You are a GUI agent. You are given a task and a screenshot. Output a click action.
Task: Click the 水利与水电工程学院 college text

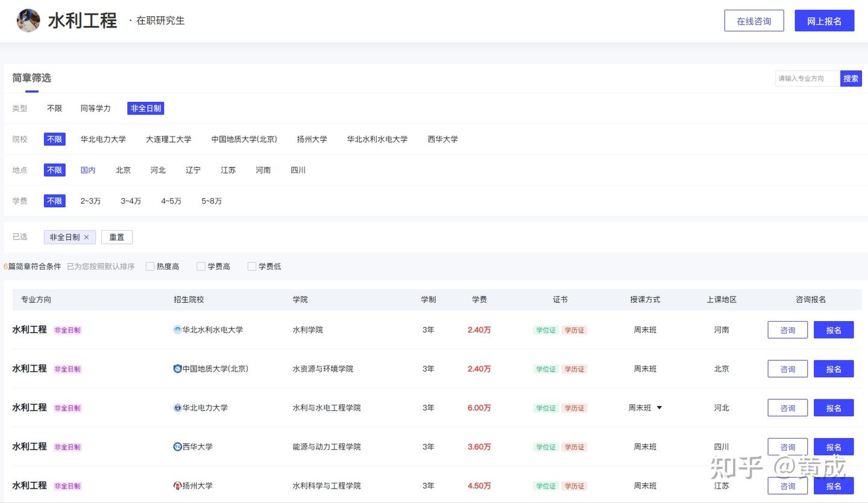[x=327, y=408]
